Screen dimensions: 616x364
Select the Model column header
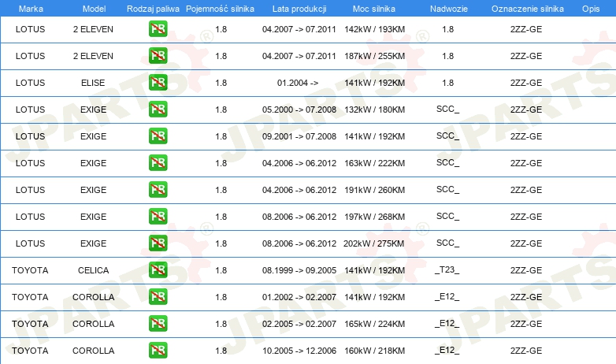(x=94, y=9)
